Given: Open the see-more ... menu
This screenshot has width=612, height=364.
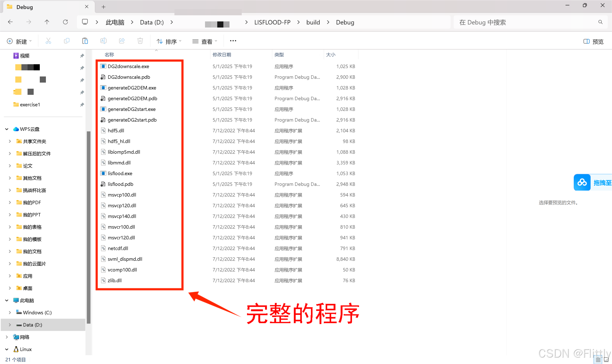Looking at the screenshot, I should coord(233,41).
